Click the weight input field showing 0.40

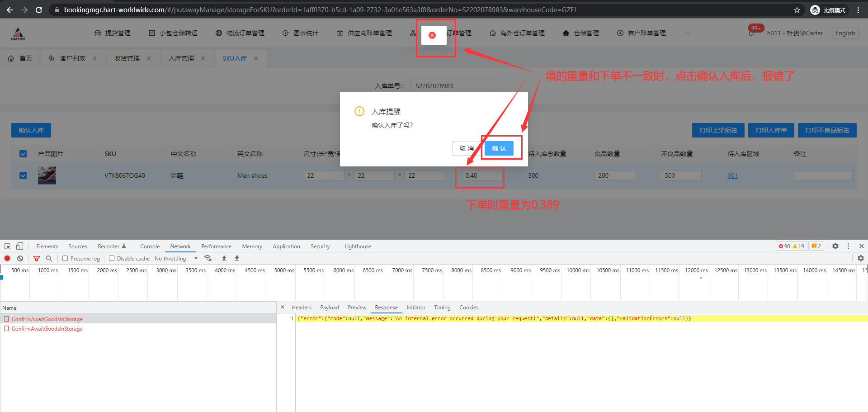[482, 175]
